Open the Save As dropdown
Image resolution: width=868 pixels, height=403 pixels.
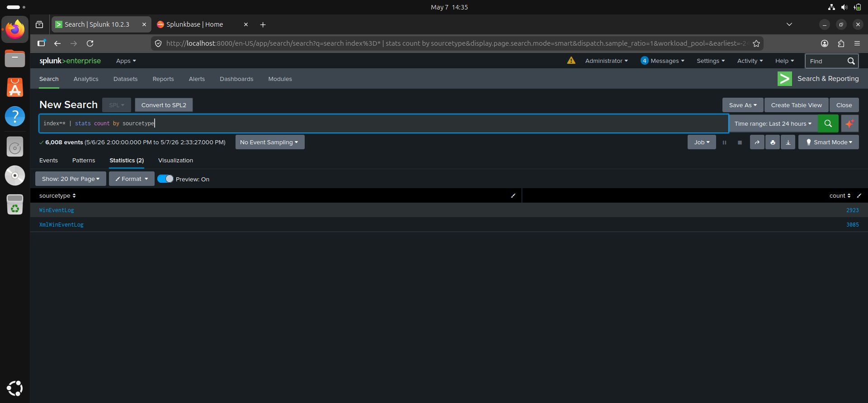(x=743, y=105)
